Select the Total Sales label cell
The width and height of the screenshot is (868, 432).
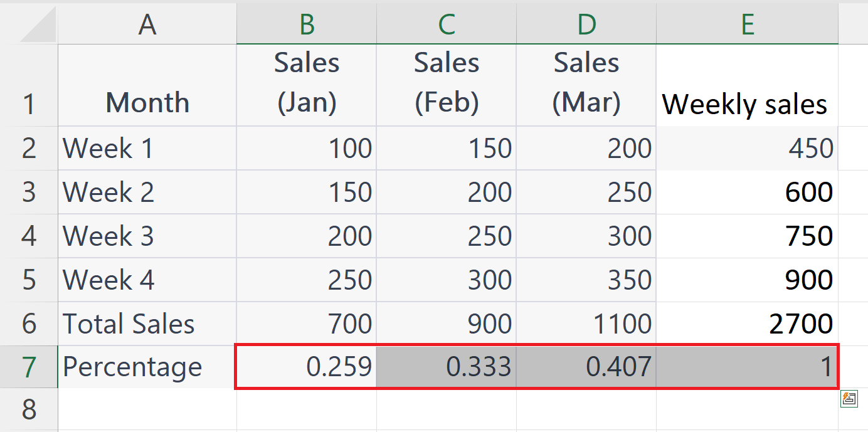pos(146,324)
